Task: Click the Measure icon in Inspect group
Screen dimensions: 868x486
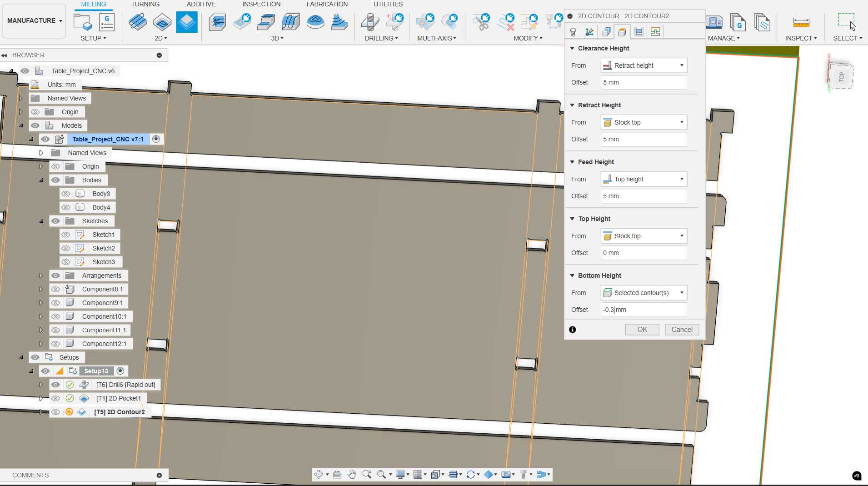Action: tap(801, 22)
